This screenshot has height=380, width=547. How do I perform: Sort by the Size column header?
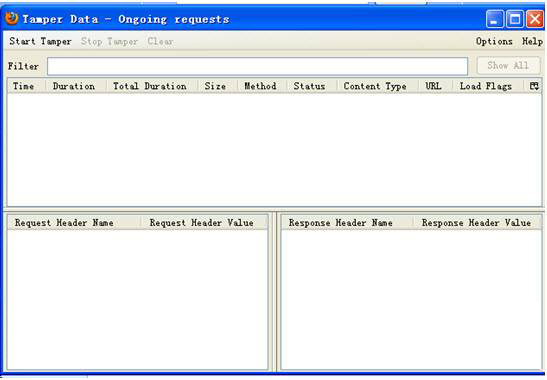[218, 86]
